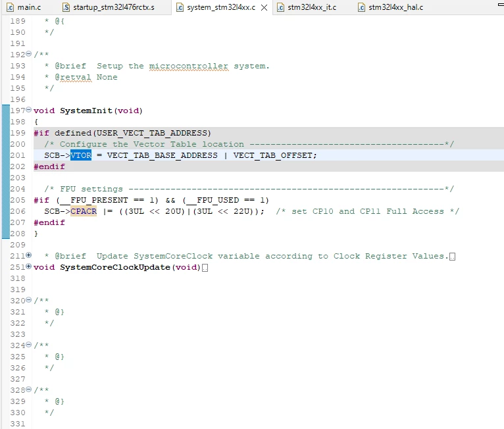Click the file icon on stm32l4xx_hal.c tab

point(362,7)
